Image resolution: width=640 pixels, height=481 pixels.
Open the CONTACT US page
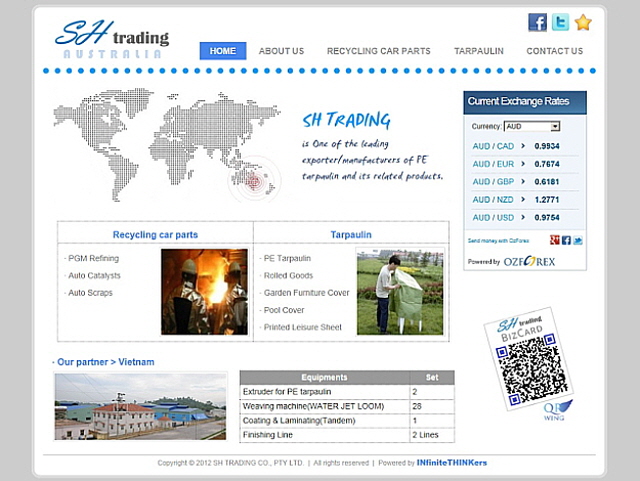pos(555,51)
